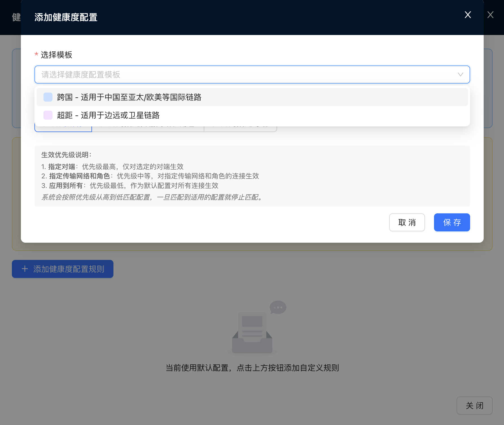Click the 取消 cancel button
Viewport: 504px width, 425px height.
407,222
